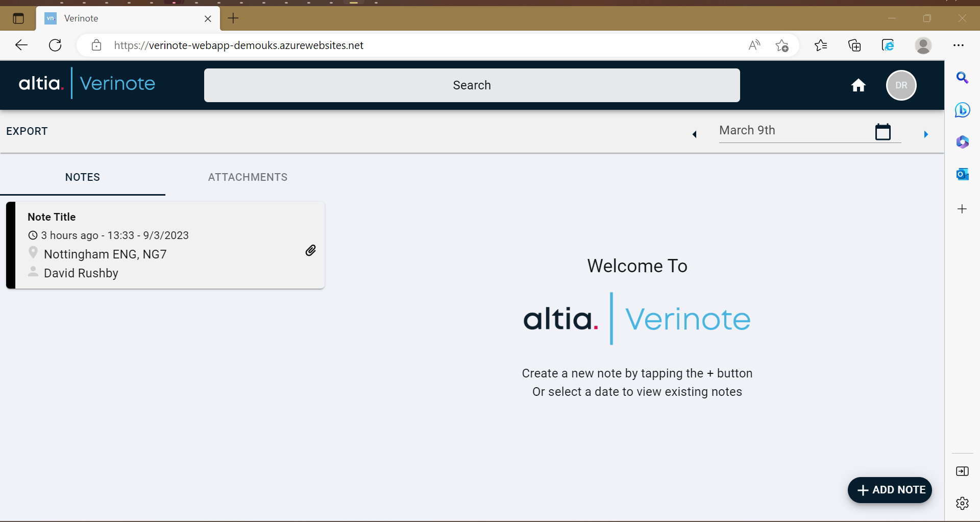This screenshot has width=980, height=522.
Task: Click the home icon in Verinote header
Action: tap(859, 85)
